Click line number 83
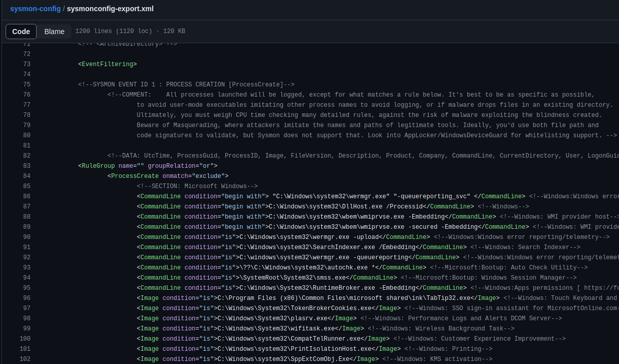This screenshot has height=364, width=619. pyautogui.click(x=26, y=166)
